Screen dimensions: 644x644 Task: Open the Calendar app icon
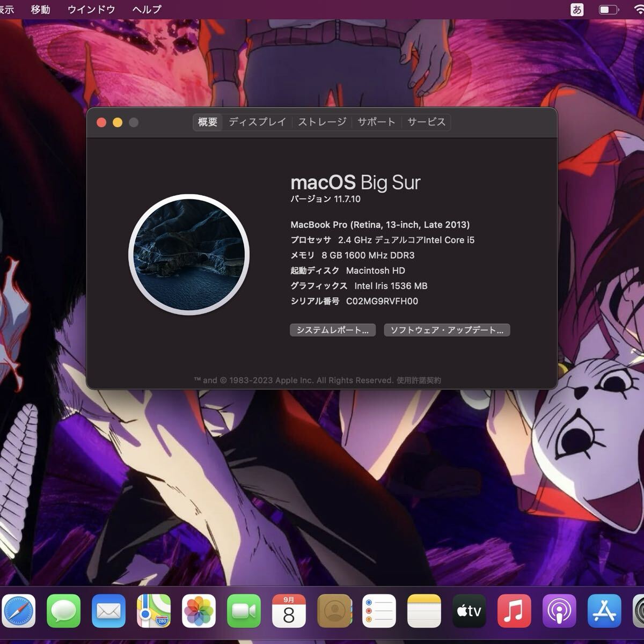289,611
